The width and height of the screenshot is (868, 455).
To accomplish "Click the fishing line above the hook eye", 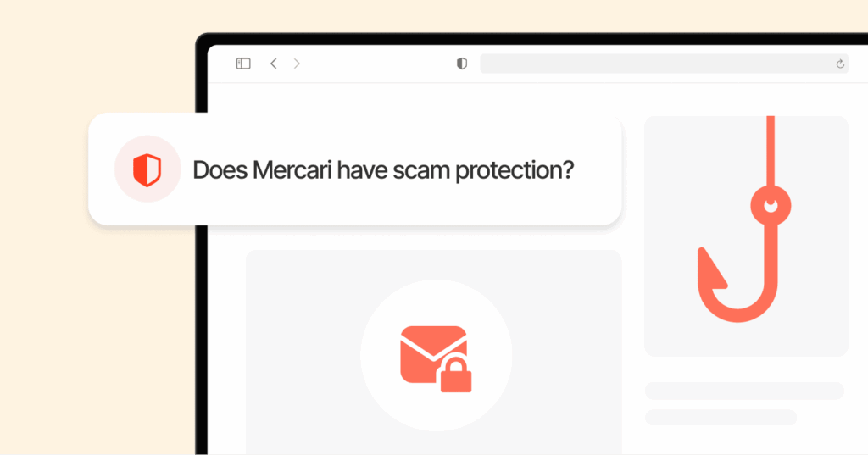I will point(771,151).
